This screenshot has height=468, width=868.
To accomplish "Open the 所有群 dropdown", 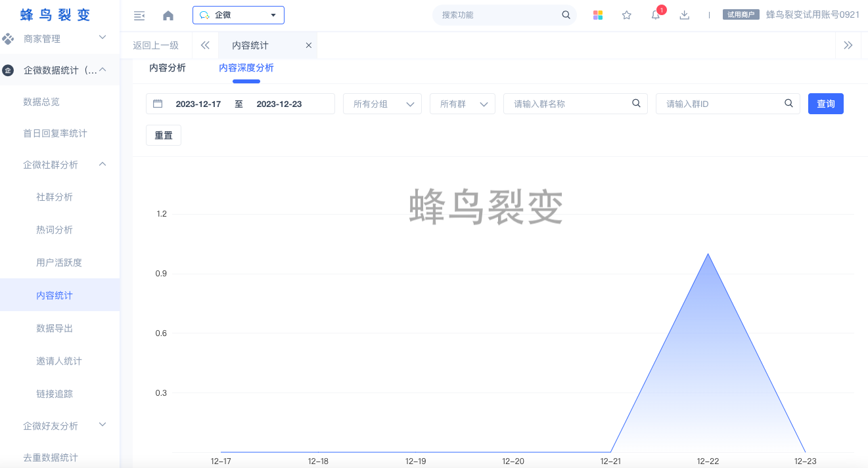I will (463, 104).
